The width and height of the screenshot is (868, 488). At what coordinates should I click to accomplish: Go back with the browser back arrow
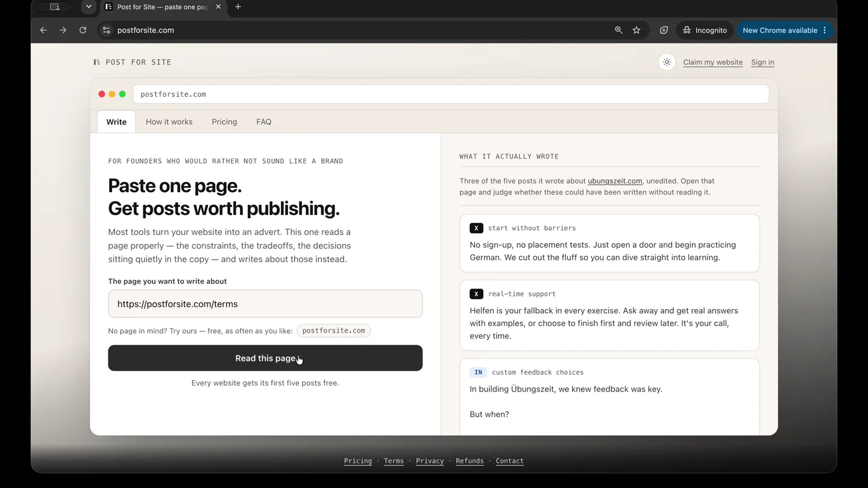[x=43, y=30]
